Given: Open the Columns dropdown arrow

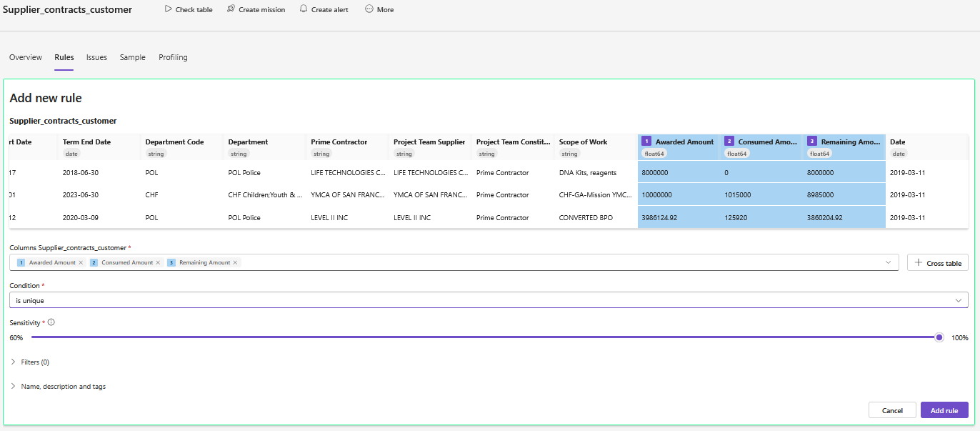Looking at the screenshot, I should tap(889, 262).
